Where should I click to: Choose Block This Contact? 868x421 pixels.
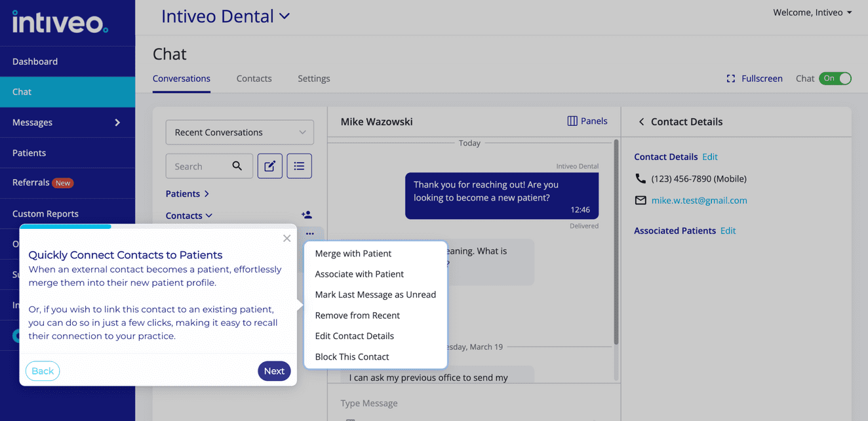point(352,357)
